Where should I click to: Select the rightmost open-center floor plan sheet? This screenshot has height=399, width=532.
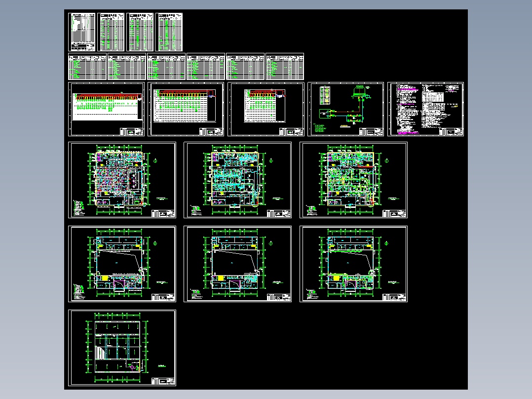click(x=353, y=264)
